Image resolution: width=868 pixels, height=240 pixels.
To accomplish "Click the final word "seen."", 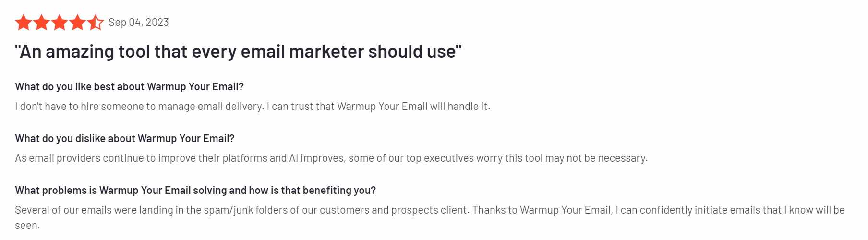I will (x=27, y=226).
